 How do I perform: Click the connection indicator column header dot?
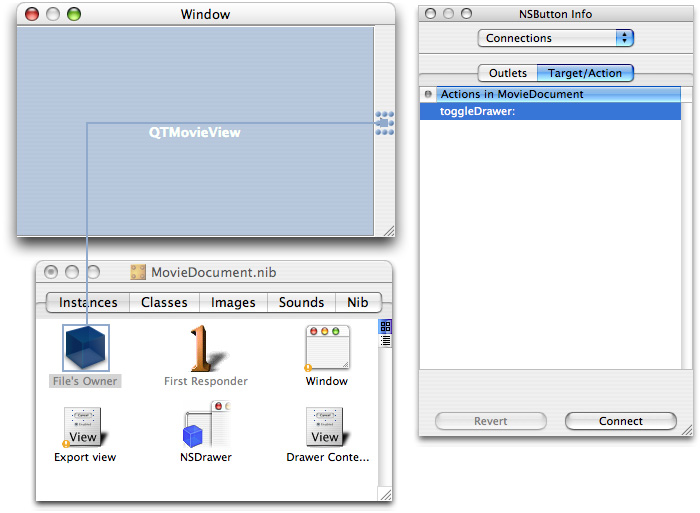coord(428,94)
